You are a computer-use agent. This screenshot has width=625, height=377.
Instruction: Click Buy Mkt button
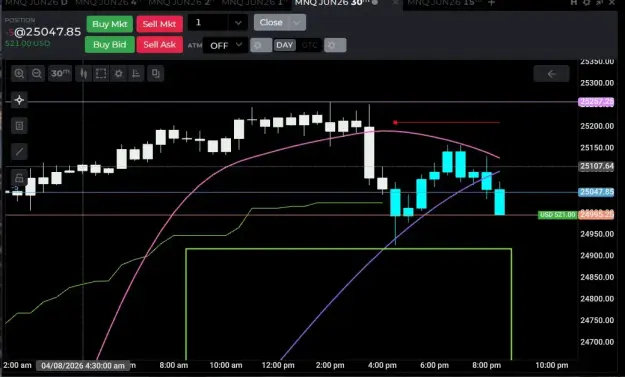110,24
